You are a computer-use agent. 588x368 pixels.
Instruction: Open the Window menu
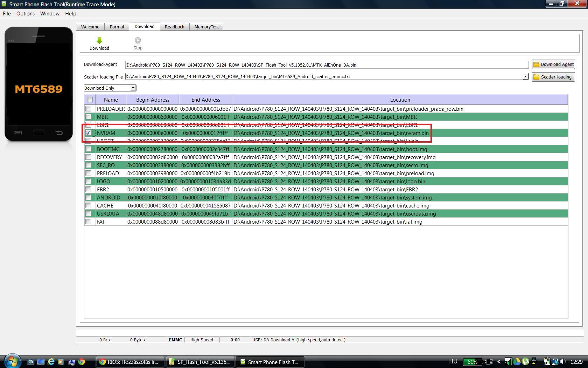pos(50,14)
